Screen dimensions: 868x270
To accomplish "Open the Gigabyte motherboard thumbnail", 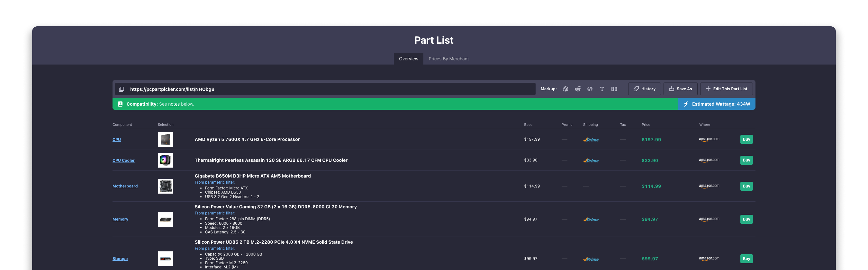I will coord(166,186).
